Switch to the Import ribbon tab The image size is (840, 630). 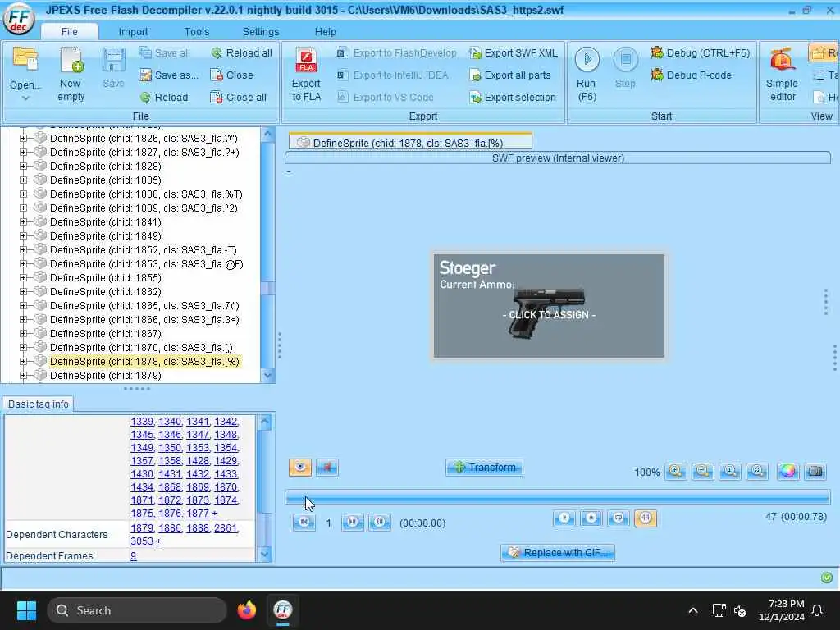pos(133,32)
